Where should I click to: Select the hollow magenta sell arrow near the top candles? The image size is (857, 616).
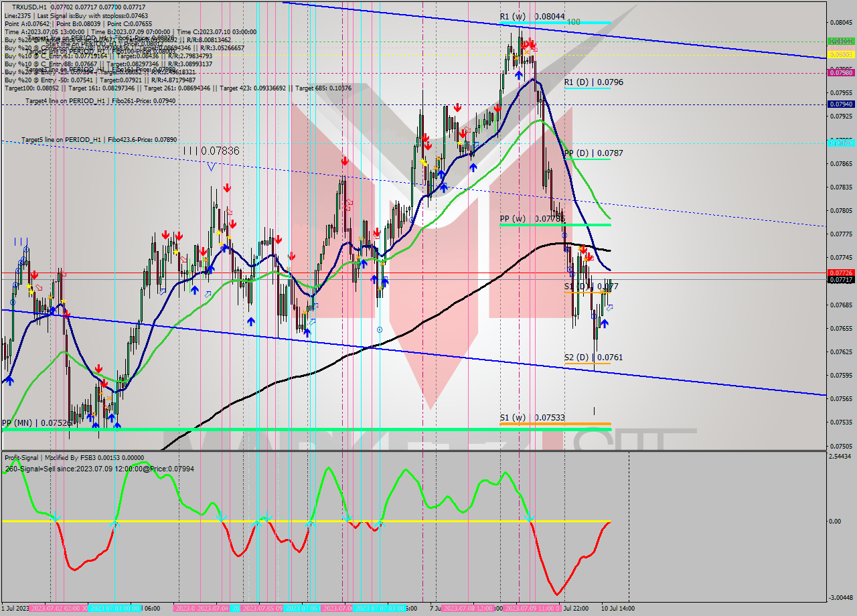[535, 48]
